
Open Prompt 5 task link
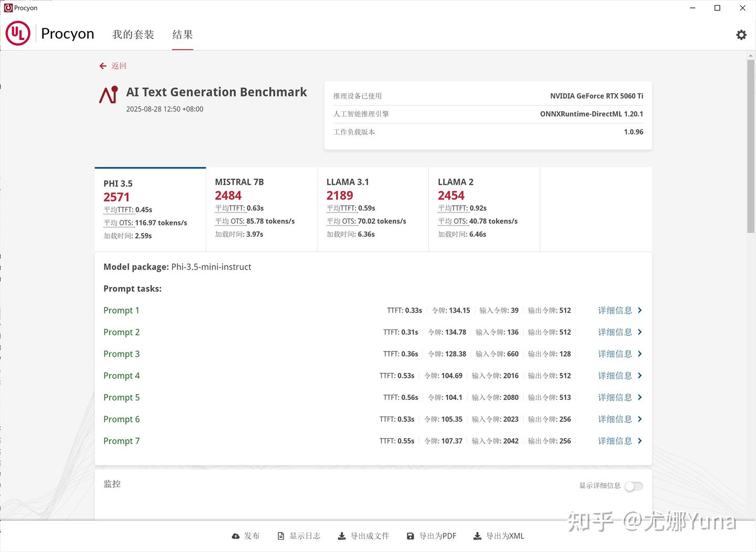(x=121, y=398)
